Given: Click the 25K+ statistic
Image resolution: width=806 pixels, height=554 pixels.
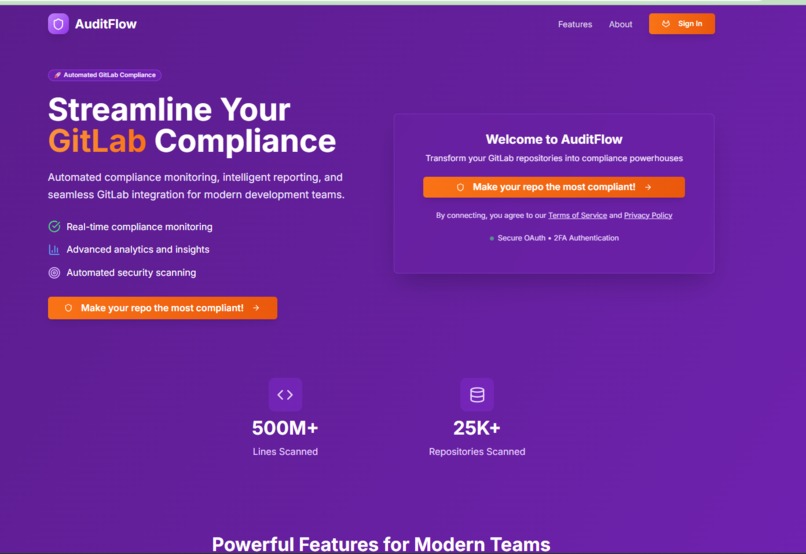Looking at the screenshot, I should [x=477, y=428].
